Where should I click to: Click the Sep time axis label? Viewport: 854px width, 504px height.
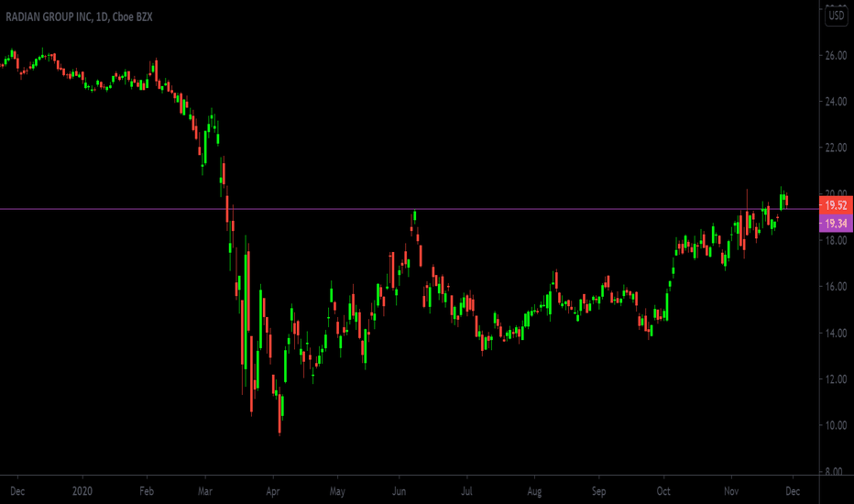click(x=598, y=491)
